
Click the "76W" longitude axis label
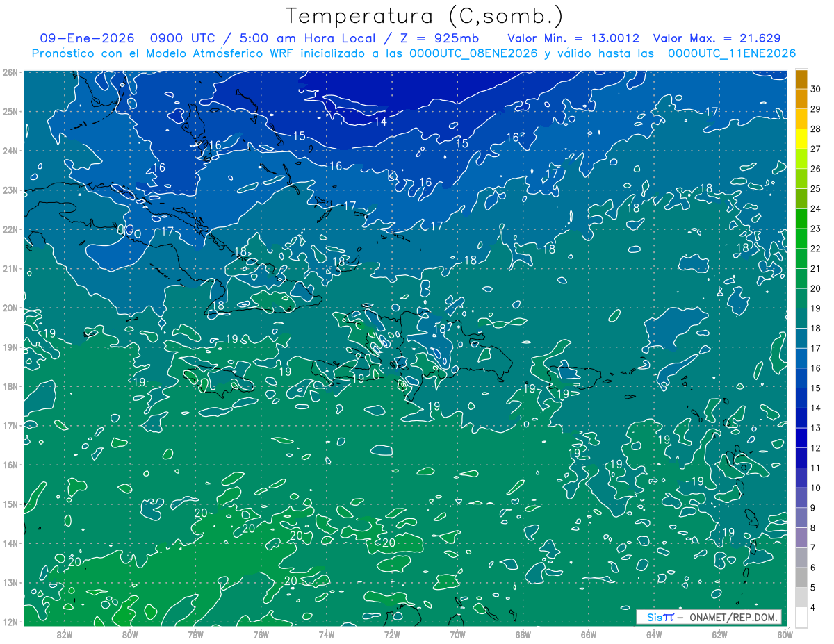coord(261,634)
